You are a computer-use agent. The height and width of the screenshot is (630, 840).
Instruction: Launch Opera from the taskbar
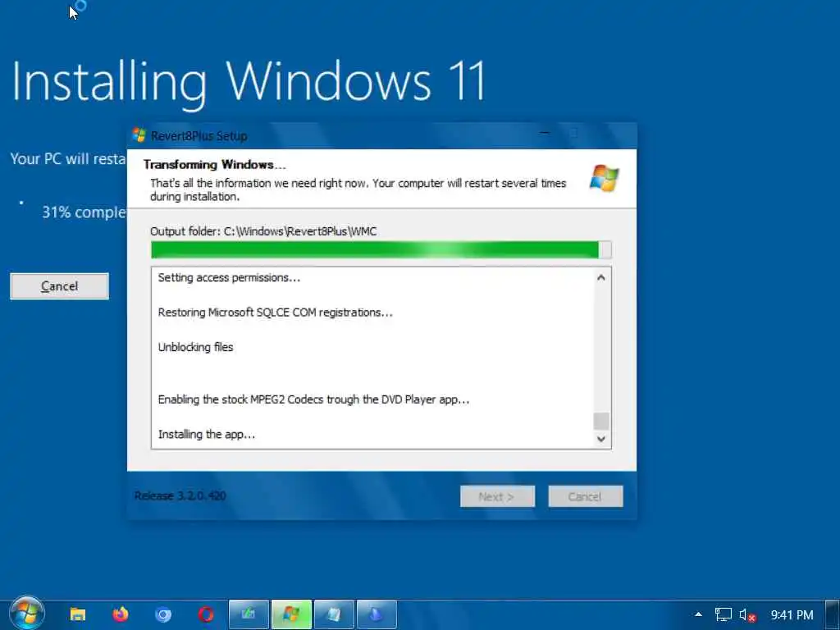pyautogui.click(x=206, y=614)
